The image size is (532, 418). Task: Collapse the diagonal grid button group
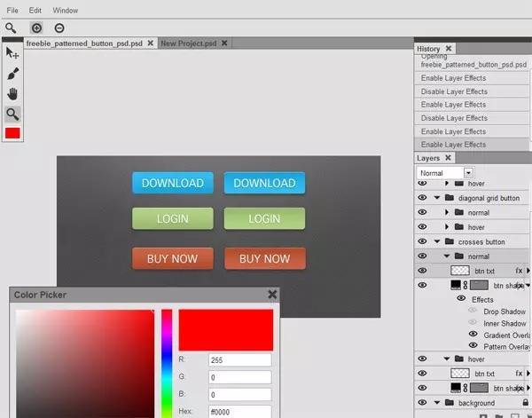pos(437,198)
